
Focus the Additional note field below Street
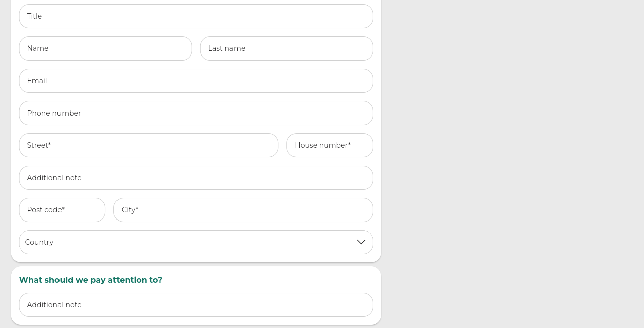click(x=196, y=178)
